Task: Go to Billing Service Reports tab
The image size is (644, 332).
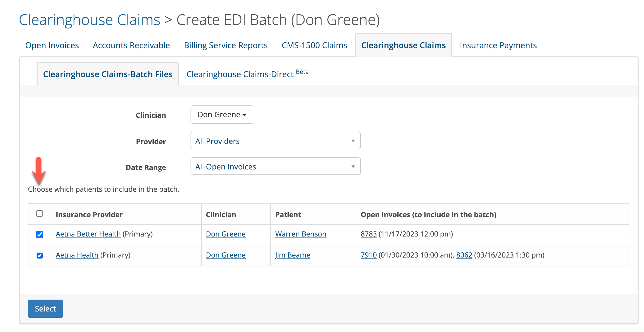Action: click(226, 45)
